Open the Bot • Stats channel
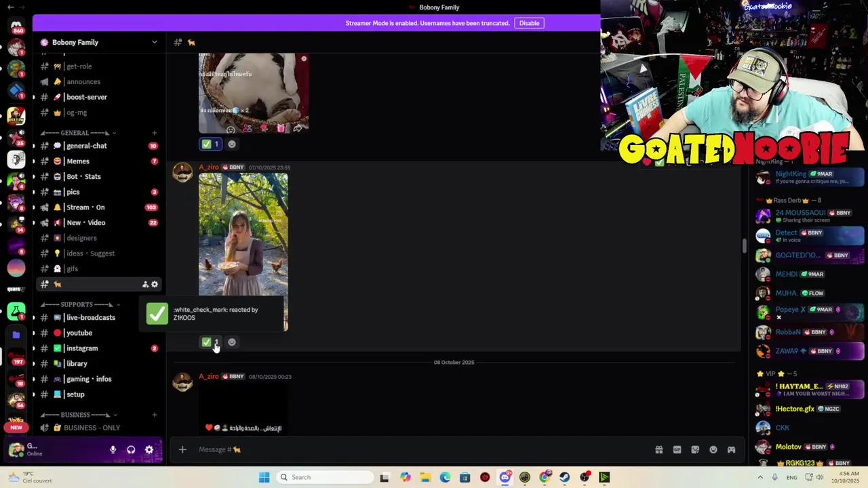Screen dimensions: 868x488 pos(99,176)
